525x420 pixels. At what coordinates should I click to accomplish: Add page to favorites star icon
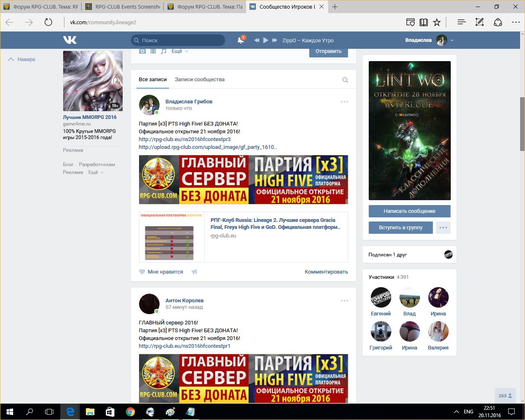437,22
